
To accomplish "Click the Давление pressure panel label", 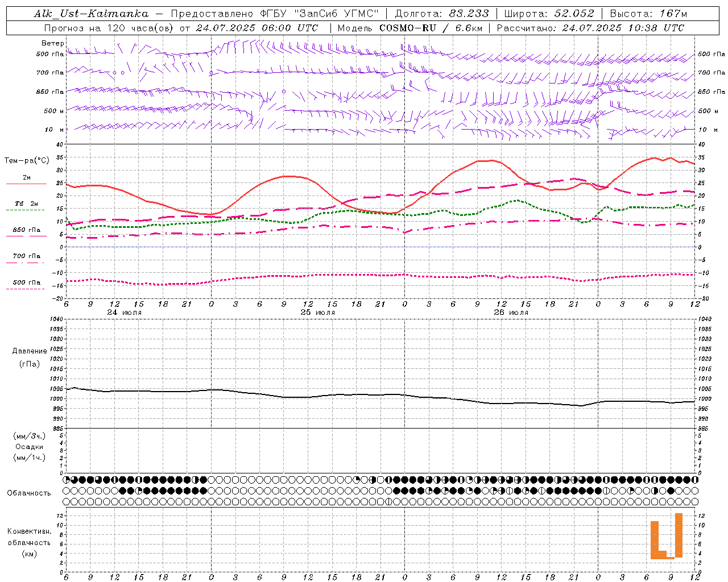I will point(30,351).
